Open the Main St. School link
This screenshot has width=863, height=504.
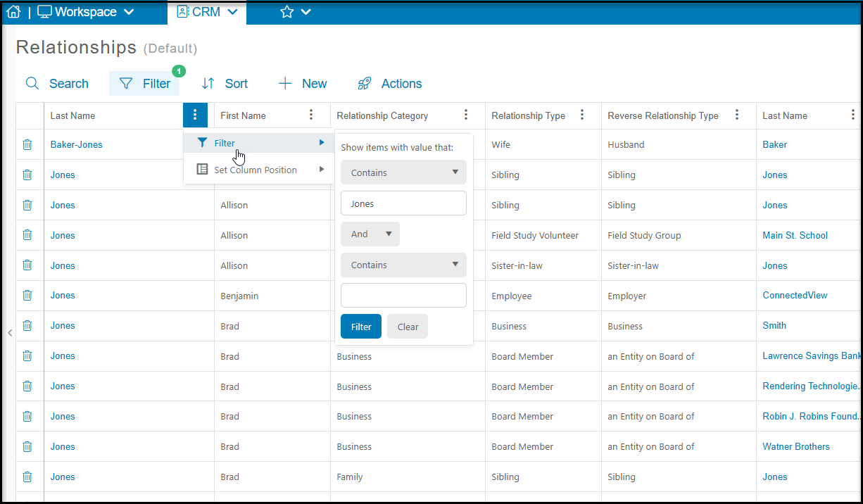[x=795, y=235]
